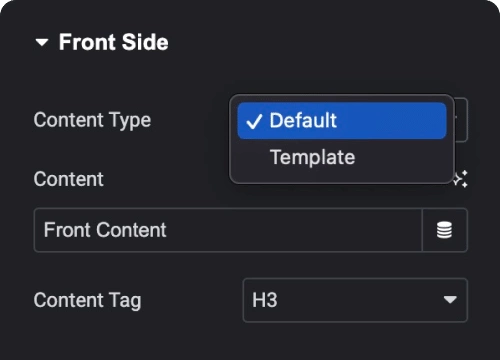Click the stacked-disks dynamic content button

point(445,230)
